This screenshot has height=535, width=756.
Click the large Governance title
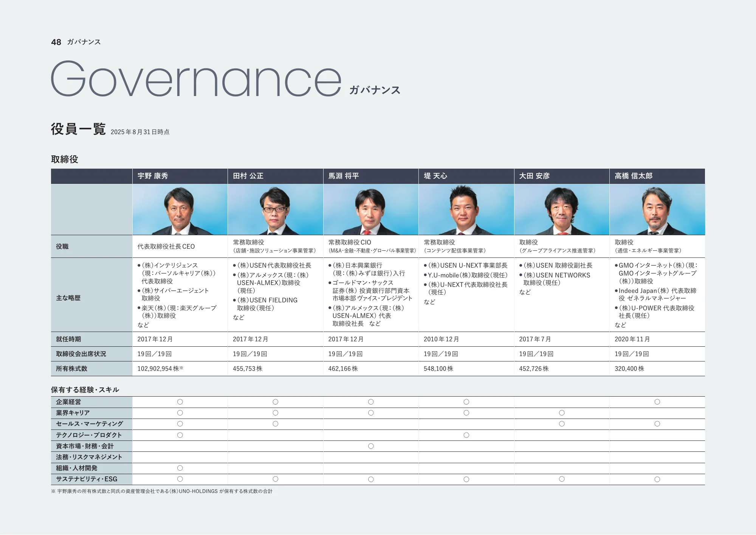(196, 79)
